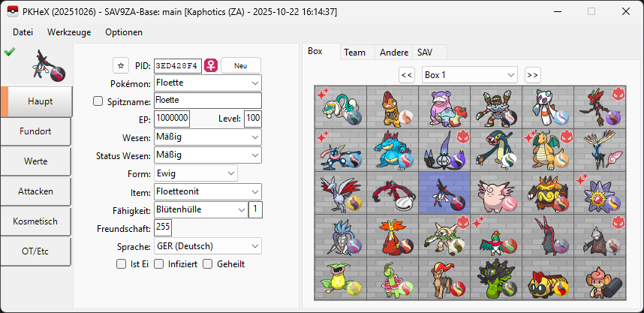Open the Status Wesen dropdown
The image size is (644, 313).
pyautogui.click(x=208, y=155)
